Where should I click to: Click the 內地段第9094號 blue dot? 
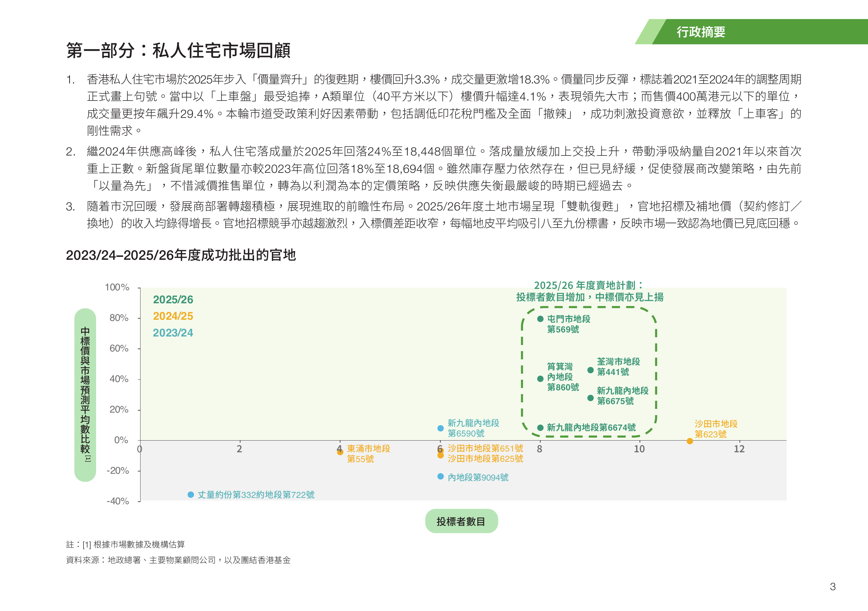pyautogui.click(x=440, y=476)
